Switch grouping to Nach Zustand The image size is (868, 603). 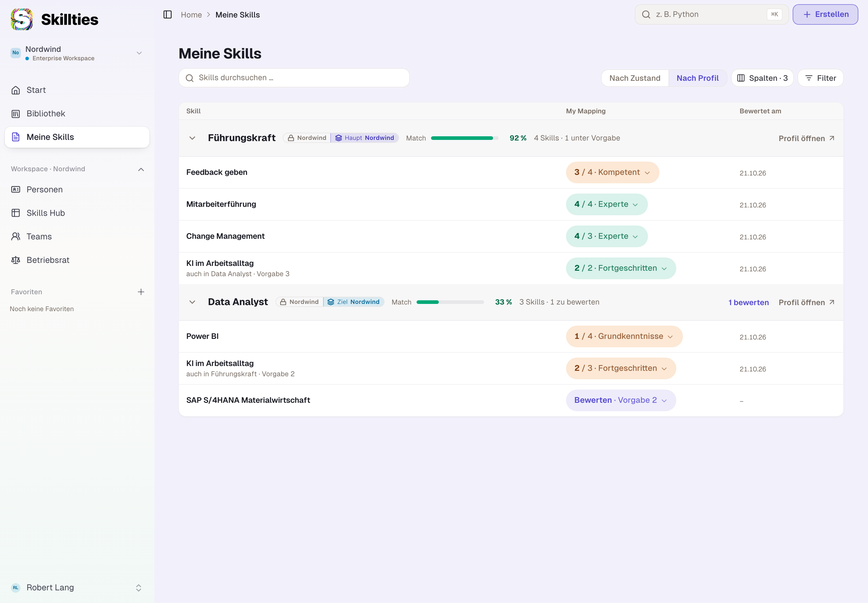point(634,78)
